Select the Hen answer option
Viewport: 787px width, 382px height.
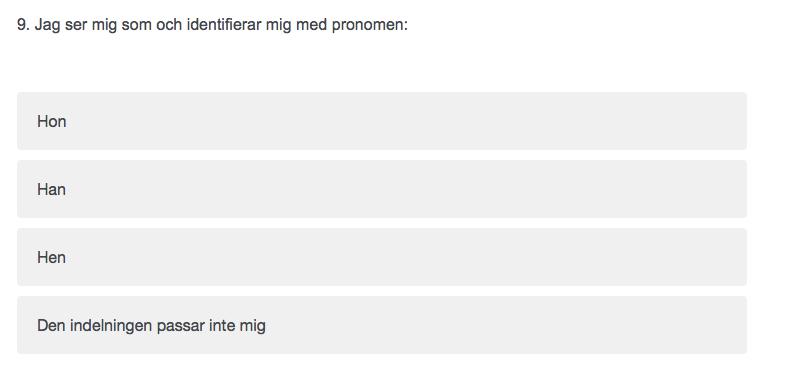382,257
